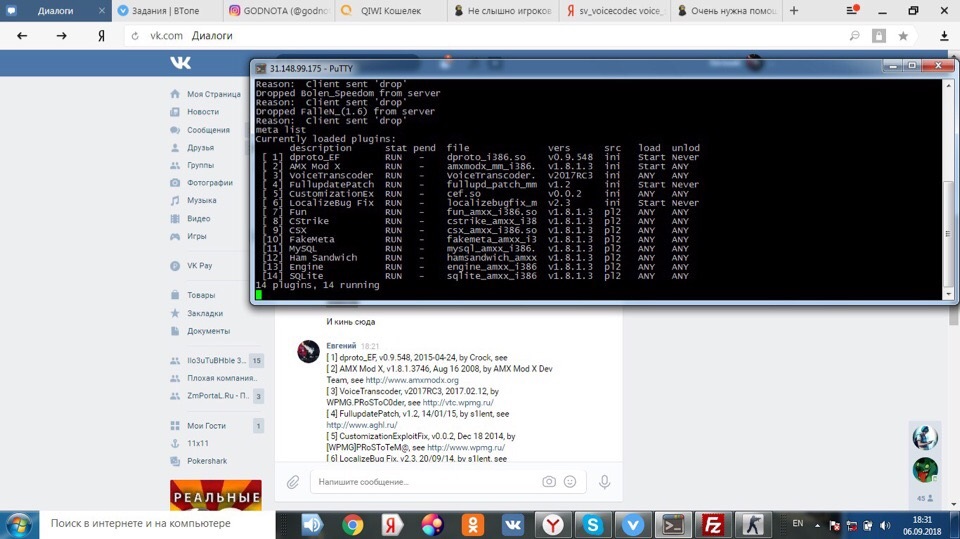960x539 pixels.
Task: Click PuTTY terminal scrollbar down arrow
Action: (948, 295)
